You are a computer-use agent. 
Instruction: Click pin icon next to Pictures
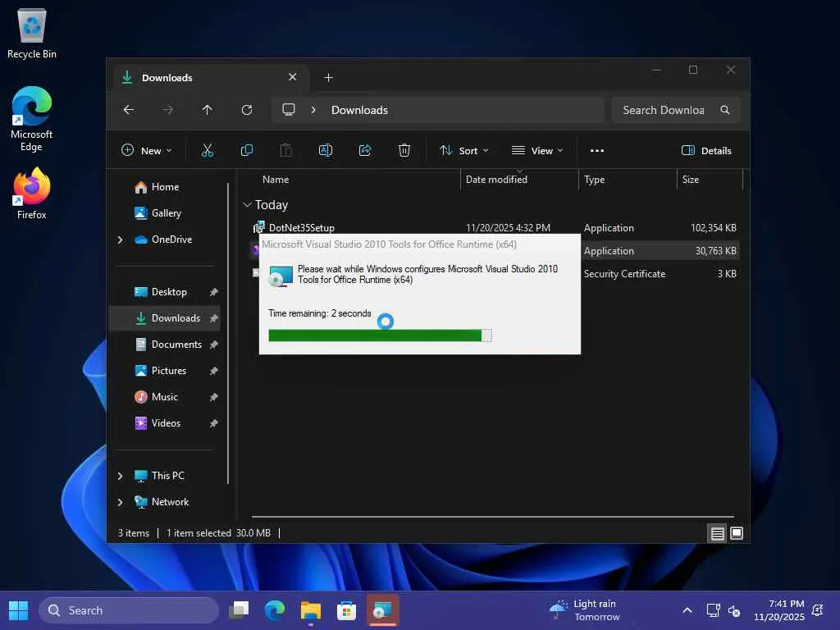pyautogui.click(x=214, y=371)
